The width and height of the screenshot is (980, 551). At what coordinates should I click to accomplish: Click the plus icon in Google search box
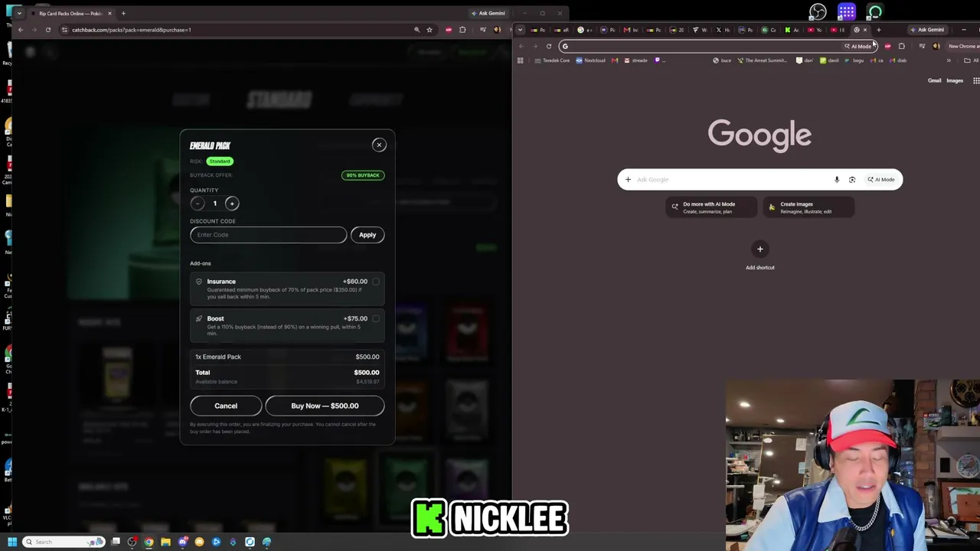(x=628, y=180)
